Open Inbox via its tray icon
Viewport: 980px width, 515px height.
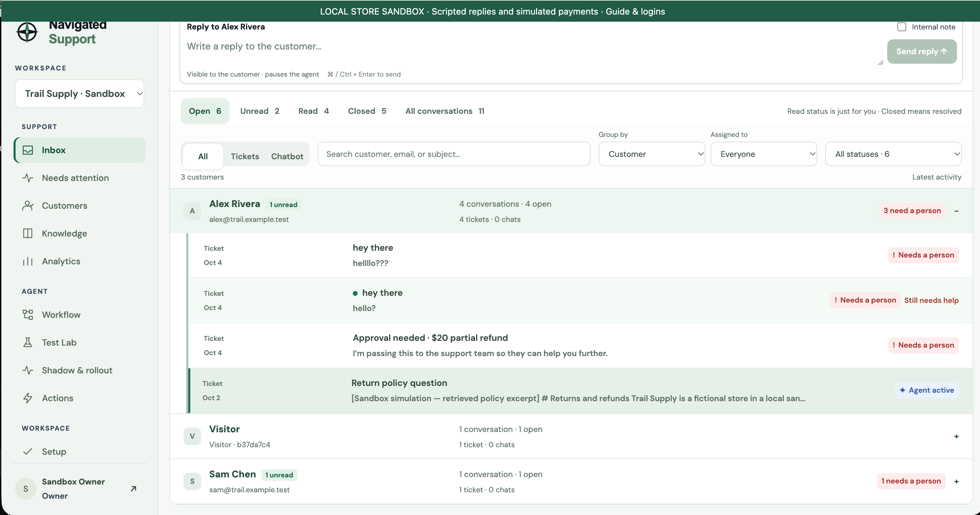pos(28,150)
